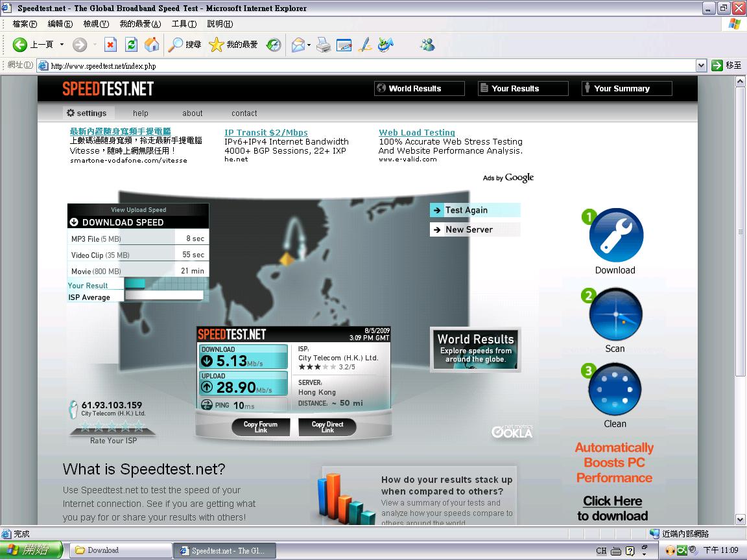747x560 pixels.
Task: Click the language bar CH indicator
Action: [x=601, y=550]
